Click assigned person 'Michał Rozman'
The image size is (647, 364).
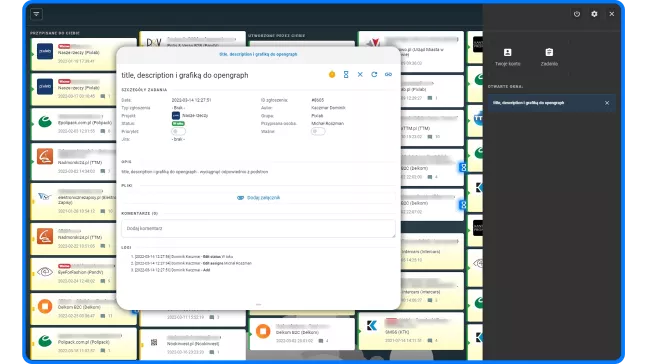(x=327, y=123)
